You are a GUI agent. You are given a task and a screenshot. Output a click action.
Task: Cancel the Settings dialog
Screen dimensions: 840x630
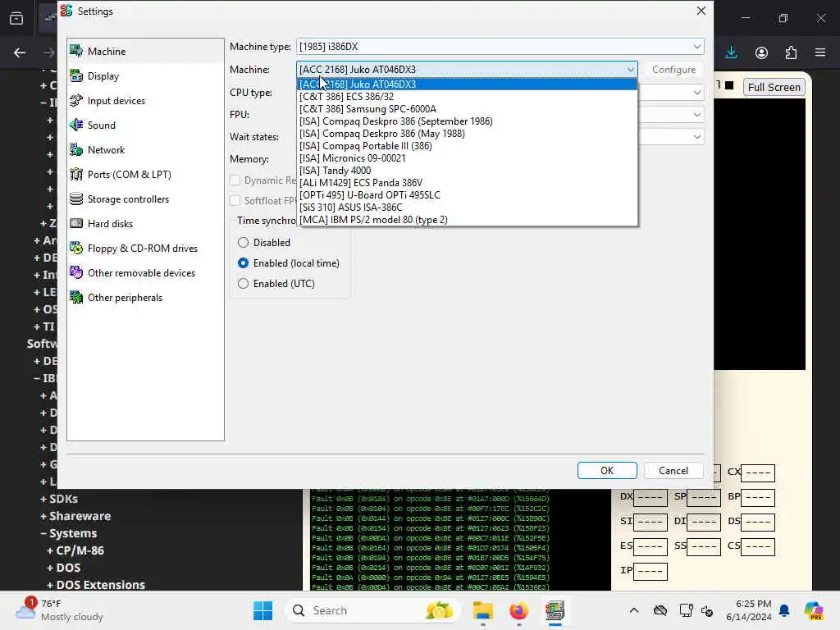tap(673, 470)
